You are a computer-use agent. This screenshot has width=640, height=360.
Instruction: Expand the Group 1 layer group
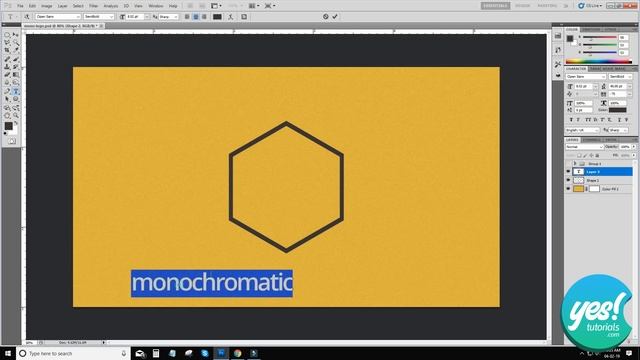575,164
